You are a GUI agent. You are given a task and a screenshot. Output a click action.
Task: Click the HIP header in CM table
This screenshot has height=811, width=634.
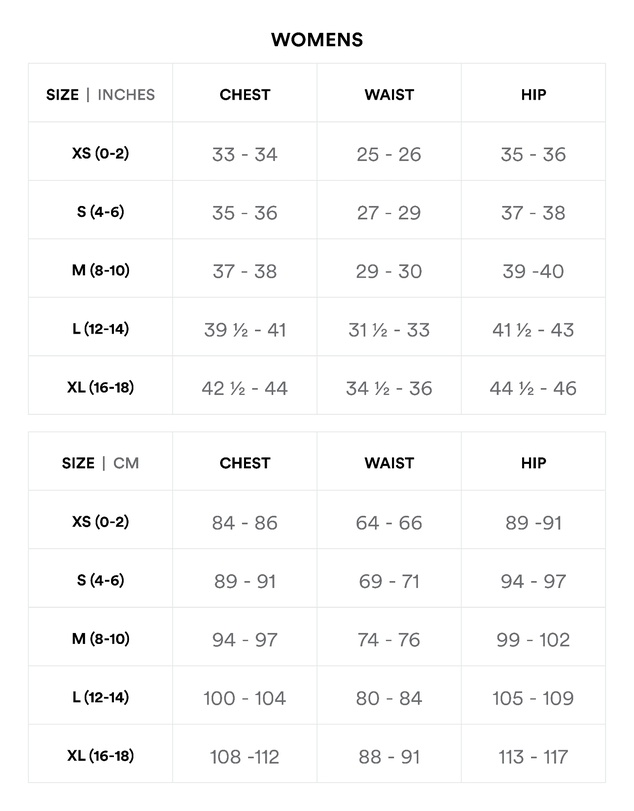(x=533, y=463)
